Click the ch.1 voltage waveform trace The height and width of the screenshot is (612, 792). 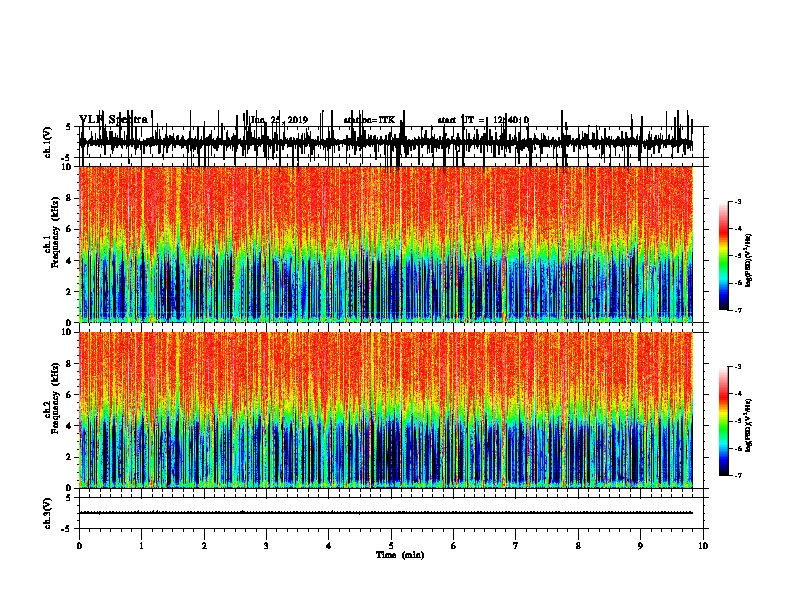(x=386, y=143)
